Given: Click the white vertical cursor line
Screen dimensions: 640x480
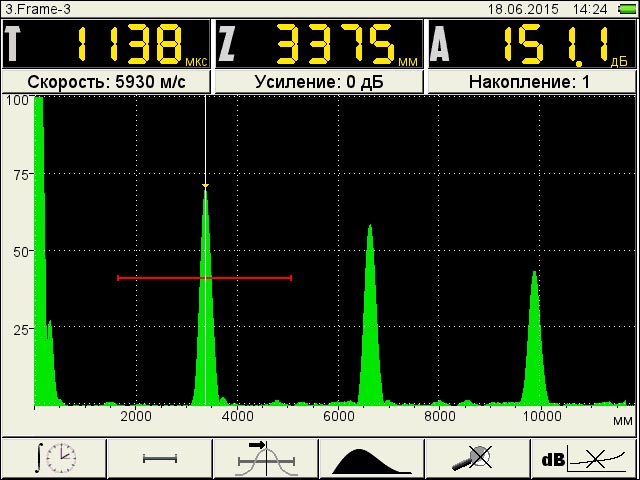Looking at the screenshot, I should click(205, 249).
